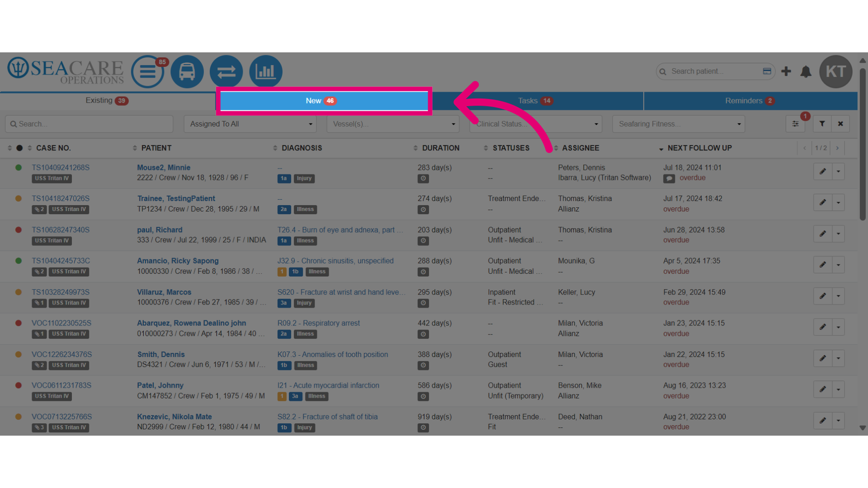Edit case TS10628247340S with pencil icon
The width and height of the screenshot is (868, 488).
(823, 234)
